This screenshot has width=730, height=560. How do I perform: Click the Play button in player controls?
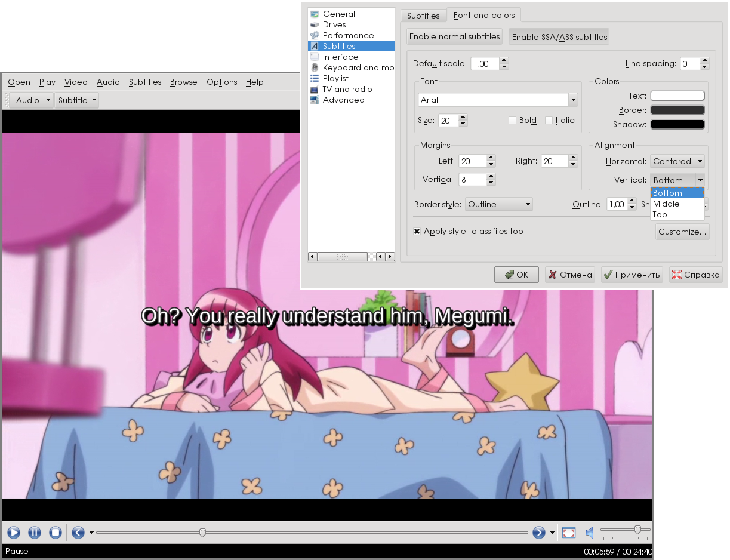coord(14,532)
